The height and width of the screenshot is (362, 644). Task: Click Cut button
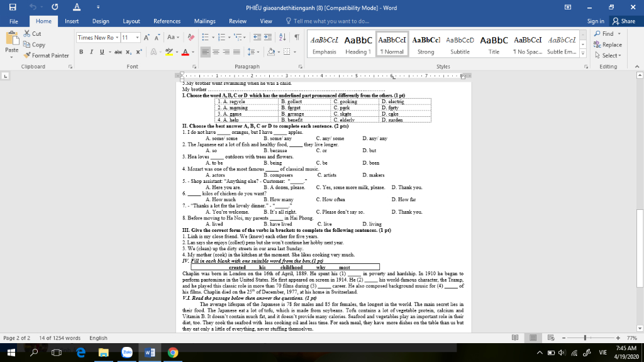[33, 34]
